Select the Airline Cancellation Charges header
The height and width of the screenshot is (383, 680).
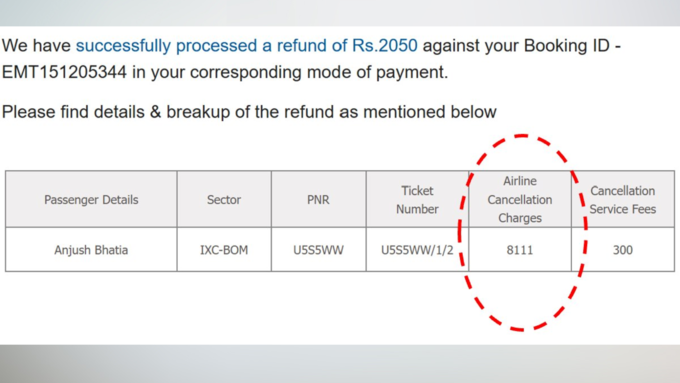coord(520,200)
